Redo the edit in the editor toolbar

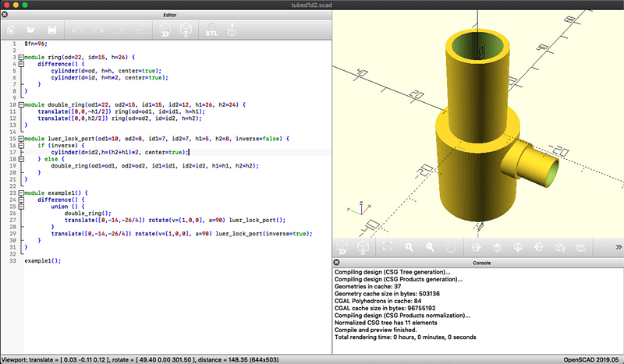(98, 30)
